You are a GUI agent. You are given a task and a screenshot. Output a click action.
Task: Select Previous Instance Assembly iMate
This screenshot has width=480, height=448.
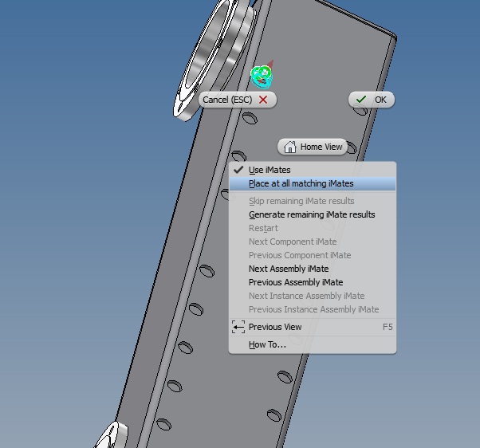(x=313, y=309)
